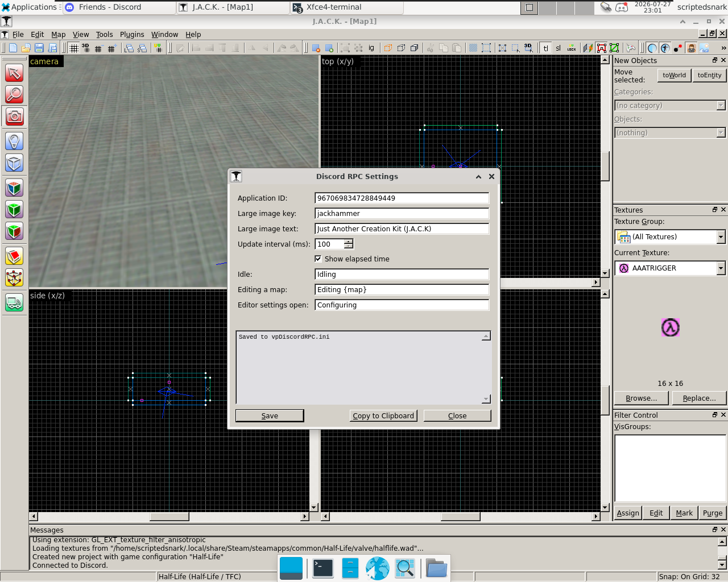Activate the Magnify zoom tool
728x582 pixels.
[14, 94]
